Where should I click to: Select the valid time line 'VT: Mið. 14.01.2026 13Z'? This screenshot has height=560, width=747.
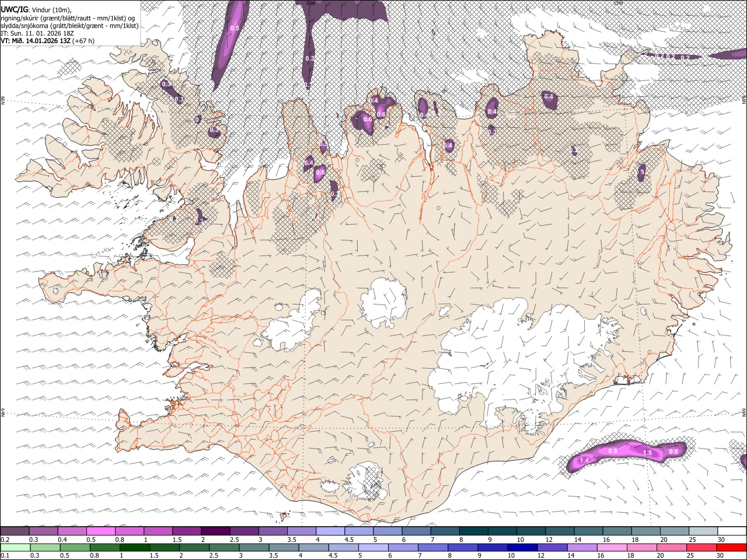(47, 41)
